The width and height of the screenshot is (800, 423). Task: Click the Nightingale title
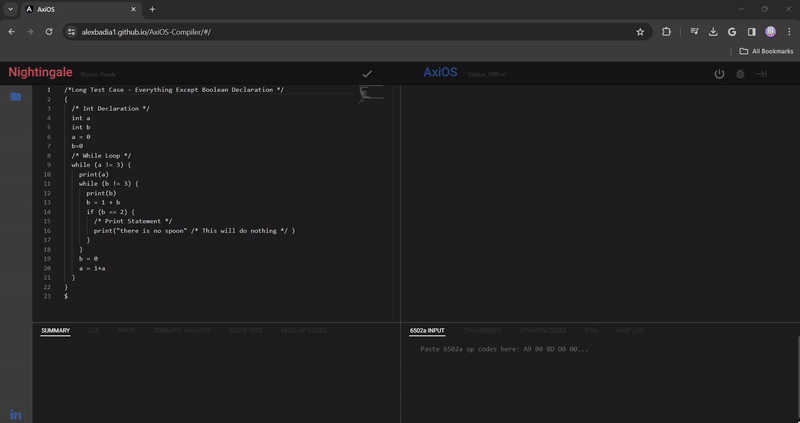[40, 72]
